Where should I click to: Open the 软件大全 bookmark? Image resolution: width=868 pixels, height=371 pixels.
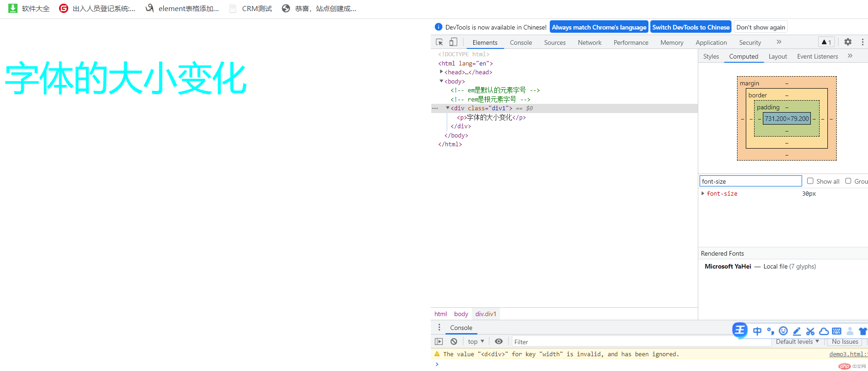pyautogui.click(x=29, y=8)
